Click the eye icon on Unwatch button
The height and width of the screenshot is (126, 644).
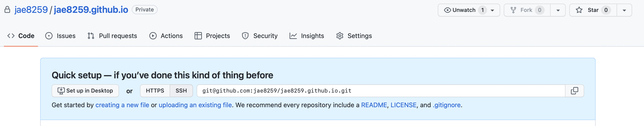point(447,10)
